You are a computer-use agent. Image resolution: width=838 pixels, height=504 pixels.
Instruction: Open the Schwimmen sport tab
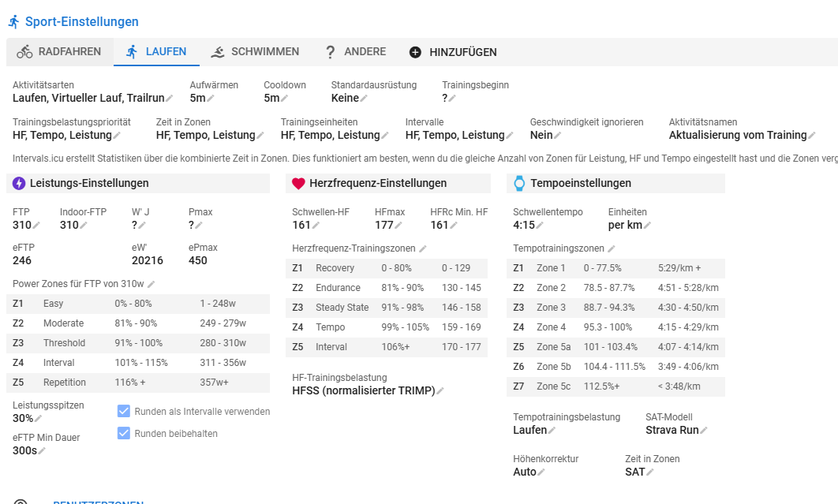255,52
